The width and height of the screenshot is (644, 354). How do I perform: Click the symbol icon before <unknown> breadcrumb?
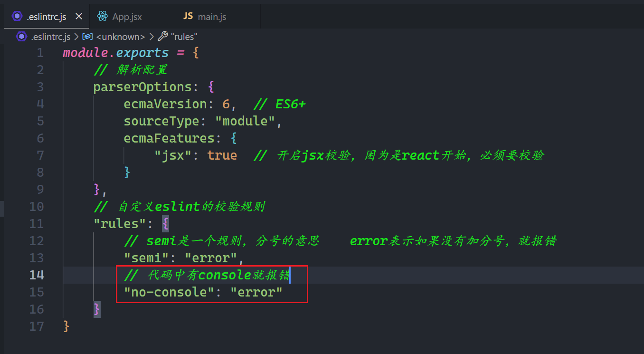87,37
